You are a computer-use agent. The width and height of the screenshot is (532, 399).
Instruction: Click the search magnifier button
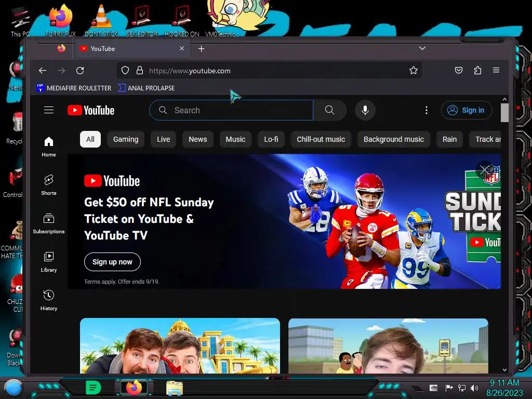329,110
